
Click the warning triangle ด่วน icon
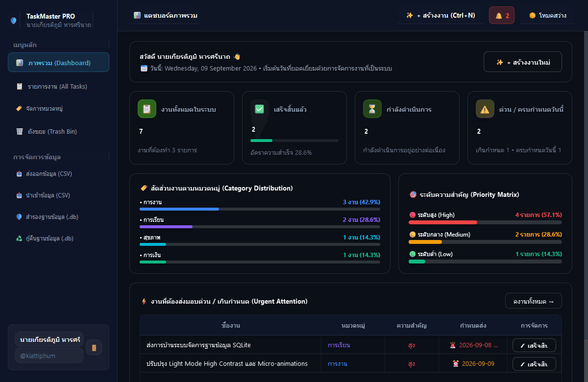click(x=485, y=109)
